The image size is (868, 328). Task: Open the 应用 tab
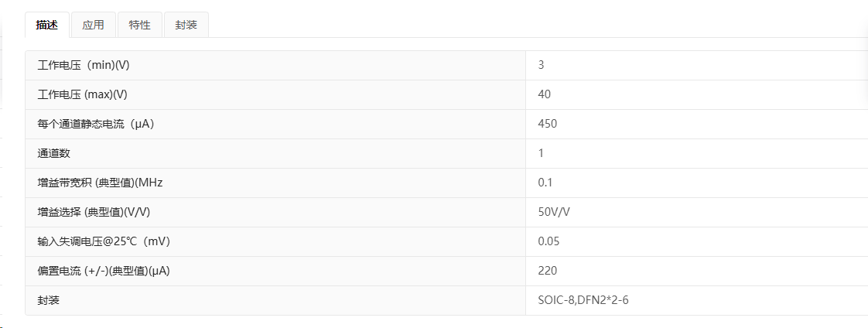[94, 25]
